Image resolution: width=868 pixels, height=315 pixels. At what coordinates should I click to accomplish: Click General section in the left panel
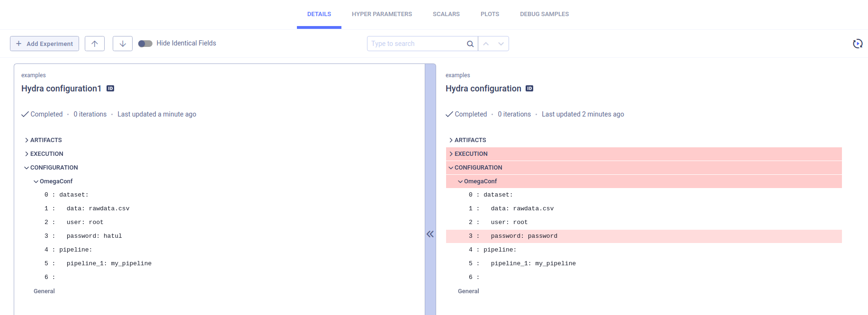pyautogui.click(x=44, y=291)
